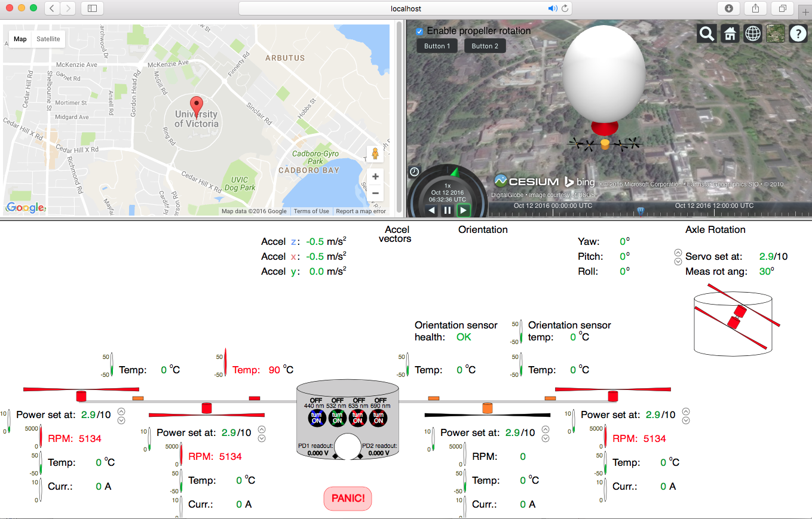Click the clock icon above animation dial
The width and height of the screenshot is (812, 519).
pos(414,172)
